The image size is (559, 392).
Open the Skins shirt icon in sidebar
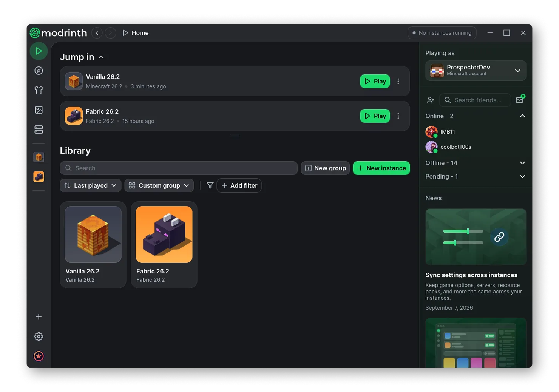[x=39, y=90]
